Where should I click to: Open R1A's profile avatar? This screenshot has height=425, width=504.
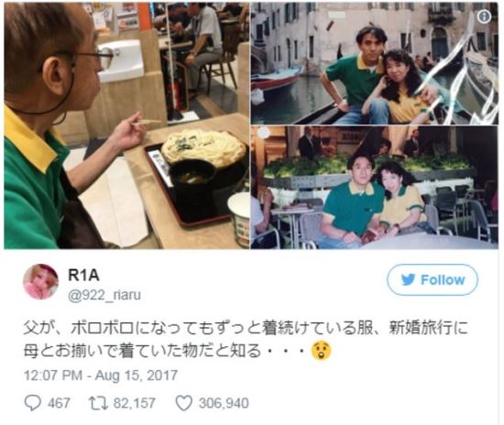pos(40,282)
